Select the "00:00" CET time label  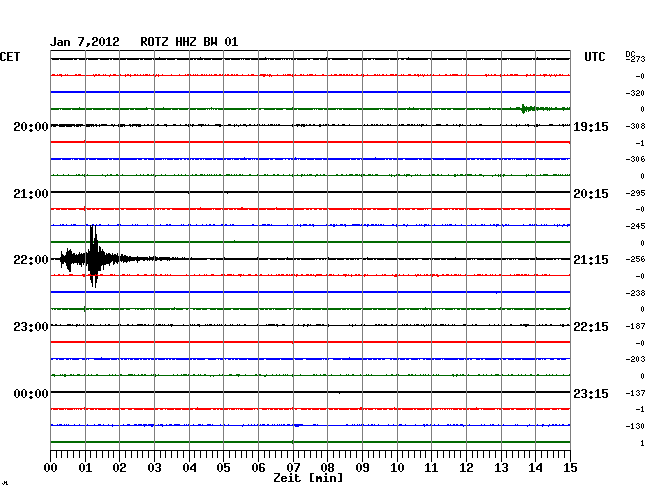pos(31,394)
